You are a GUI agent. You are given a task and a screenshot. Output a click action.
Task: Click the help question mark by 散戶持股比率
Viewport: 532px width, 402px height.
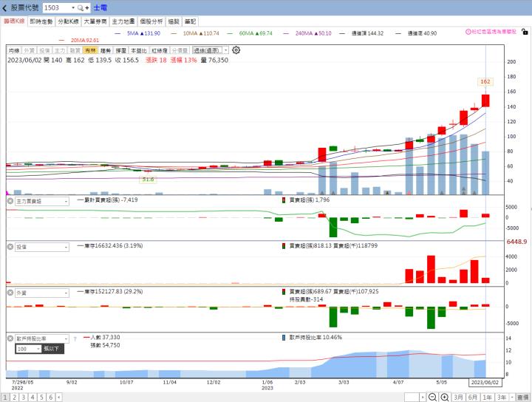[75, 338]
